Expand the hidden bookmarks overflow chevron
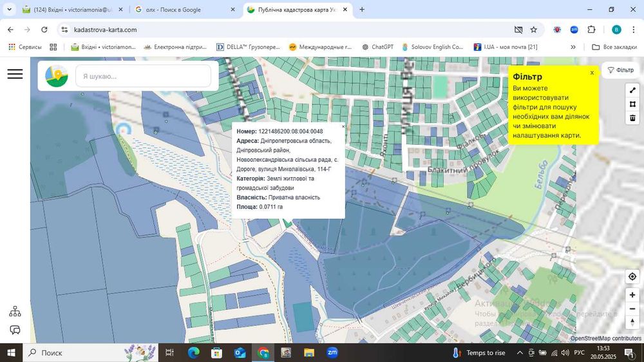 [573, 47]
